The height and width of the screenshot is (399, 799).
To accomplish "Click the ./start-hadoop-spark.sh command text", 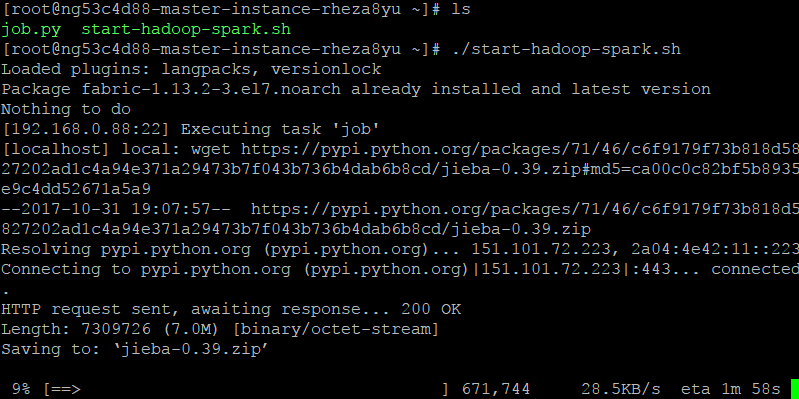I will coord(566,49).
